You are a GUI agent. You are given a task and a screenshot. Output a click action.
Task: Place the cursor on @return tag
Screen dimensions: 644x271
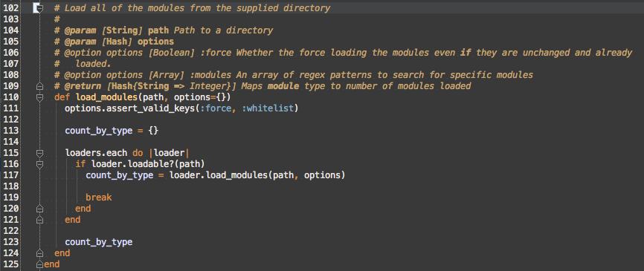pyautogui.click(x=74, y=86)
